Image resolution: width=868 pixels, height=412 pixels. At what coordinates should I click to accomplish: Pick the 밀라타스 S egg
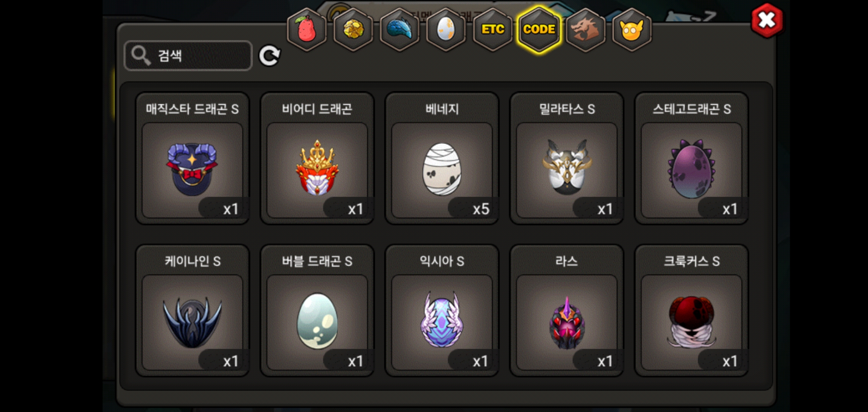[x=567, y=158]
